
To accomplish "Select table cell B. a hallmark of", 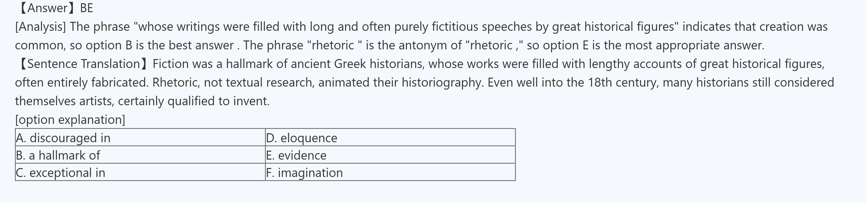I will coord(58,156).
